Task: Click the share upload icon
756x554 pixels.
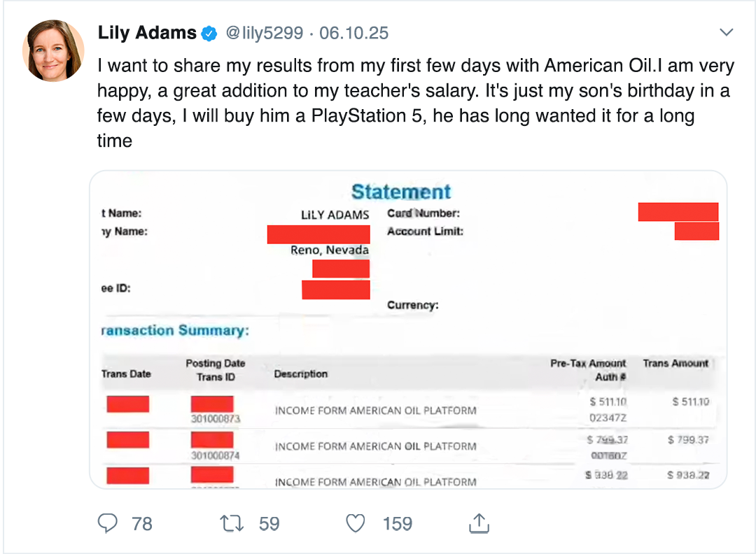Action: [x=478, y=523]
